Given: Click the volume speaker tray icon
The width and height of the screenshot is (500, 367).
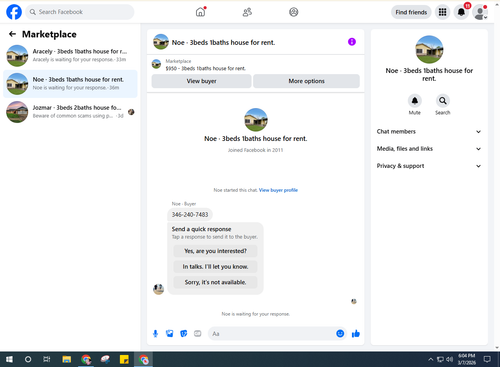Looking at the screenshot, I should (x=450, y=359).
